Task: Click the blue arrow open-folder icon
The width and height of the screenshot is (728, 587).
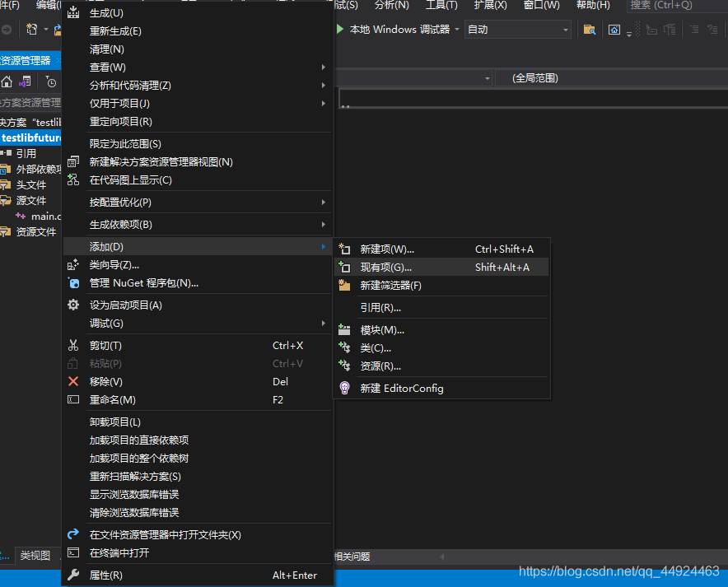Action: click(73, 534)
